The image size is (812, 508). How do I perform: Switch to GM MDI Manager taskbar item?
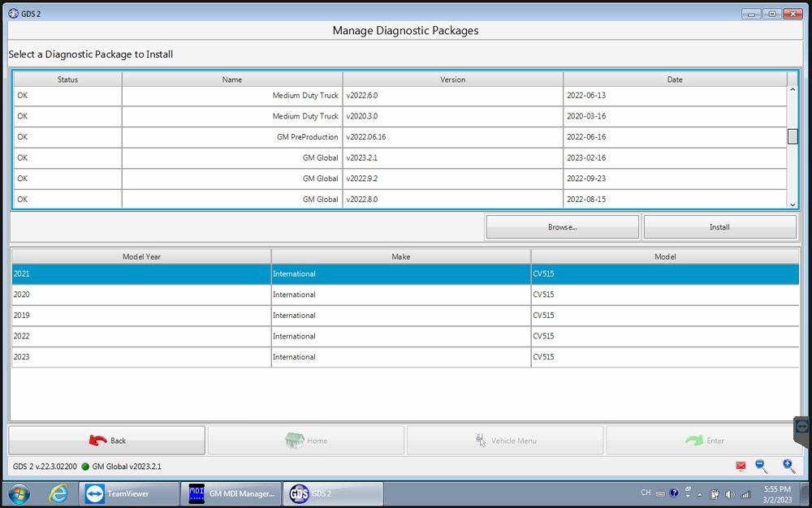point(231,493)
